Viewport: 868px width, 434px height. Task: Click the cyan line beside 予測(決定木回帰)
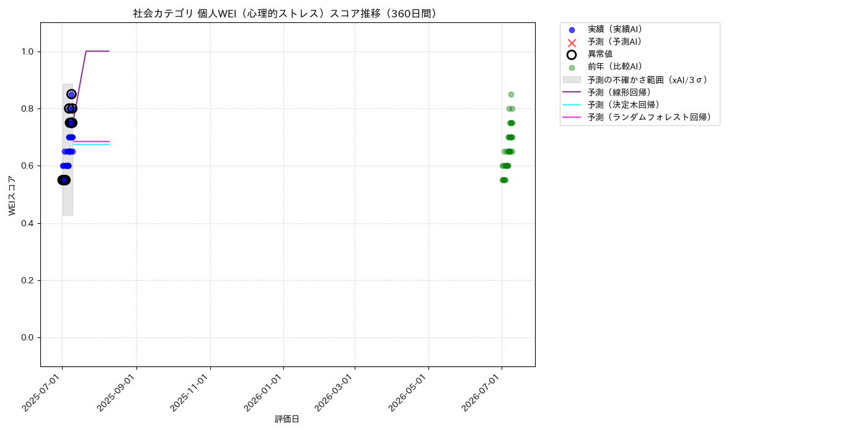click(572, 105)
